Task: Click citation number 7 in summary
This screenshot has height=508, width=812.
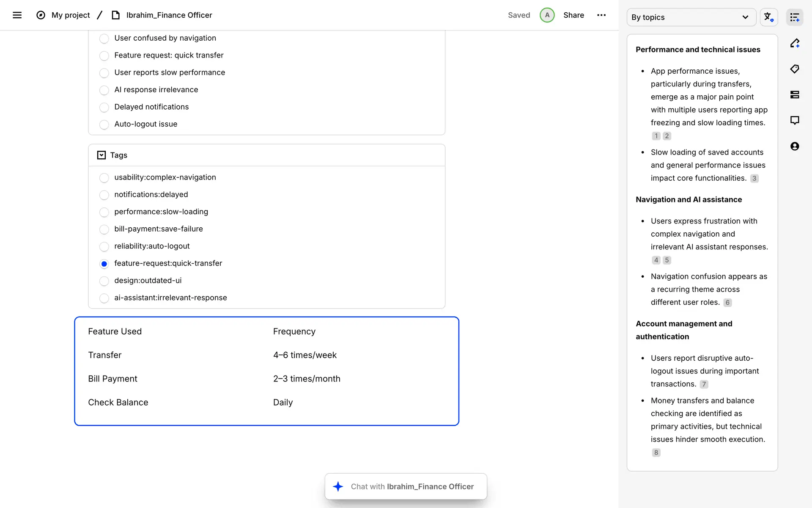Action: (x=704, y=384)
